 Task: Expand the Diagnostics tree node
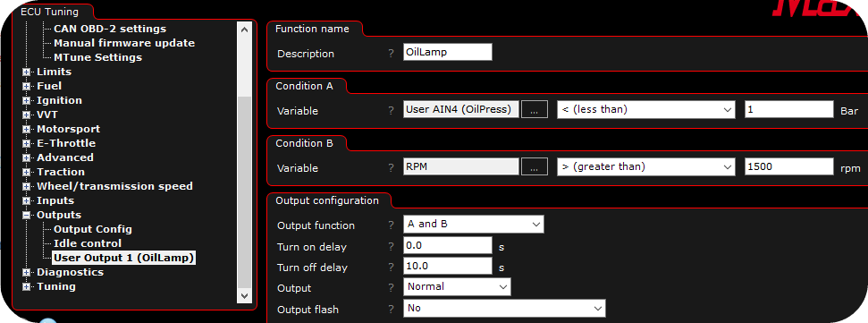click(26, 273)
